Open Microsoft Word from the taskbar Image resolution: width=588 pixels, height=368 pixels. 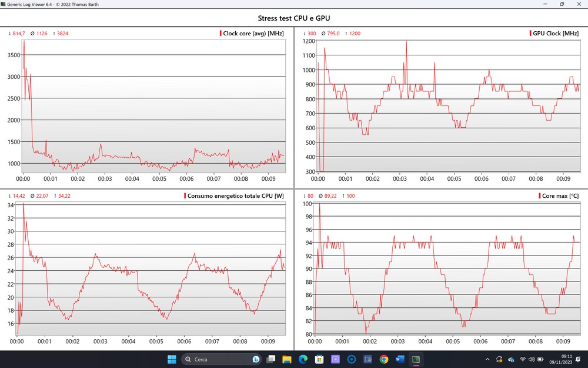point(400,359)
